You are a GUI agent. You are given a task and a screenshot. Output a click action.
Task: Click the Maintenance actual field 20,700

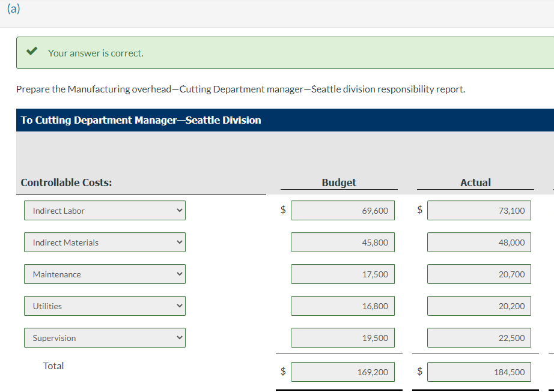click(x=479, y=274)
